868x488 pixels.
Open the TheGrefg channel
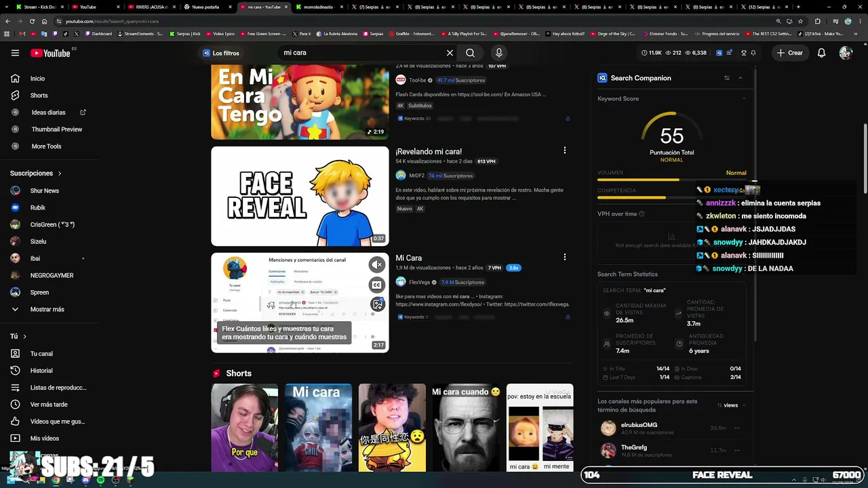tap(634, 447)
